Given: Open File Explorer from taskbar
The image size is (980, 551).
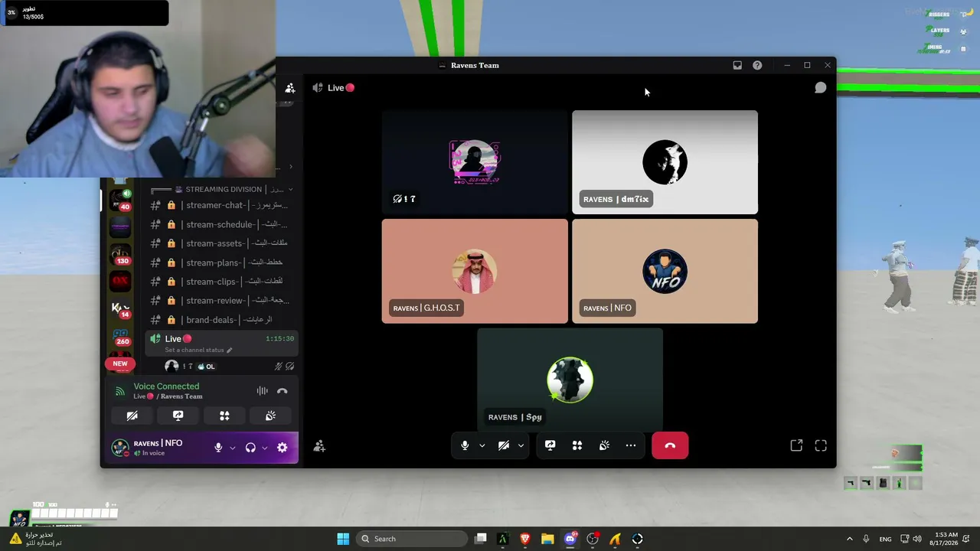Looking at the screenshot, I should click(x=547, y=539).
